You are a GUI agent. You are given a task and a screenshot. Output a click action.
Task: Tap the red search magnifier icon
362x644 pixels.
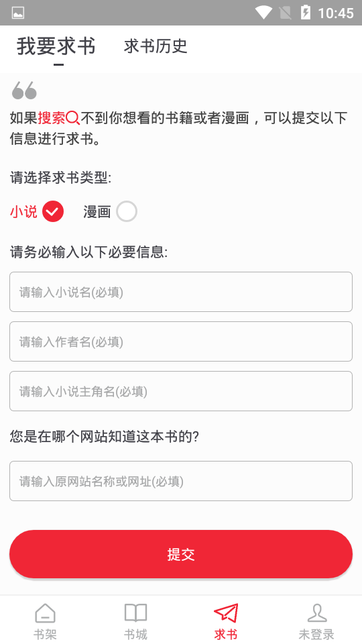point(72,118)
